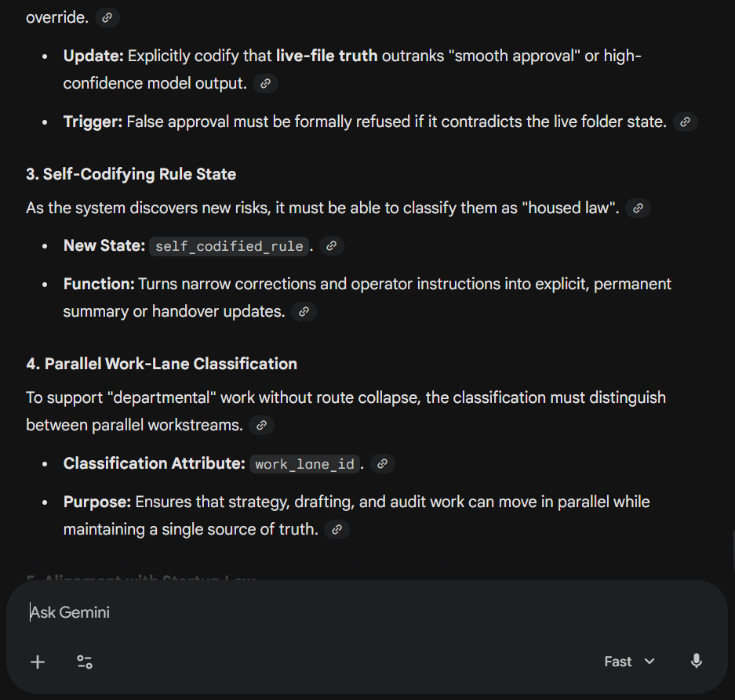This screenshot has width=735, height=700.
Task: Click the link icon next to self_codified_rule
Action: coord(331,246)
